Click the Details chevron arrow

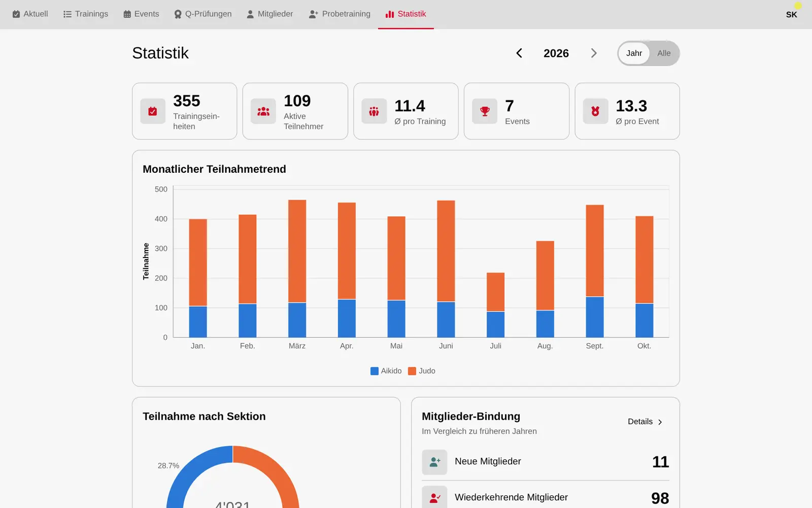coord(660,422)
